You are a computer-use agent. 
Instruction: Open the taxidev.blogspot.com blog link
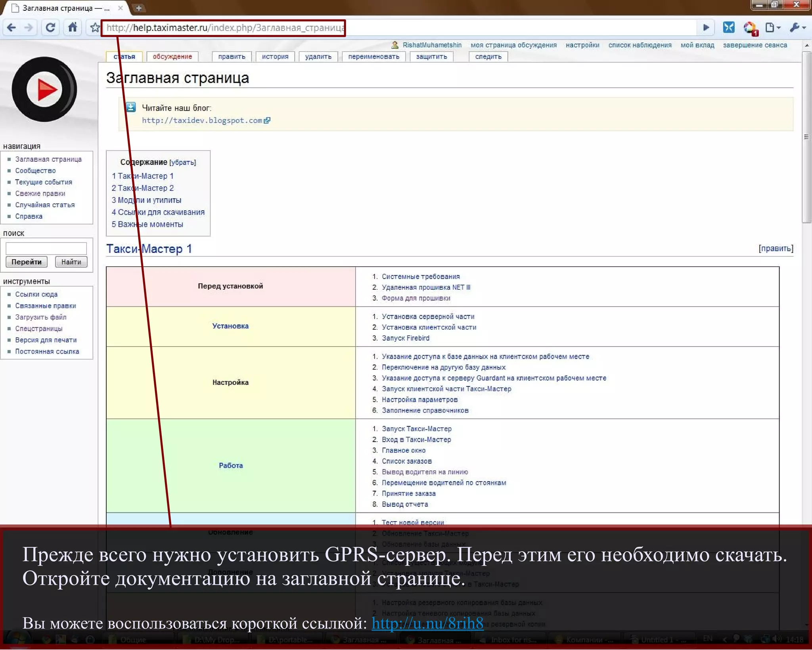tap(202, 120)
